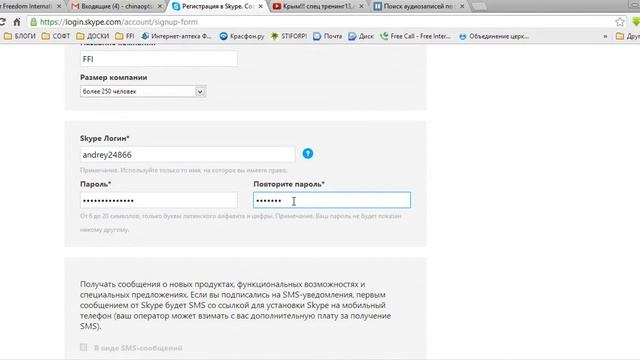Close the Gmail Входящие tab
The image size is (640, 360).
tap(160, 7)
